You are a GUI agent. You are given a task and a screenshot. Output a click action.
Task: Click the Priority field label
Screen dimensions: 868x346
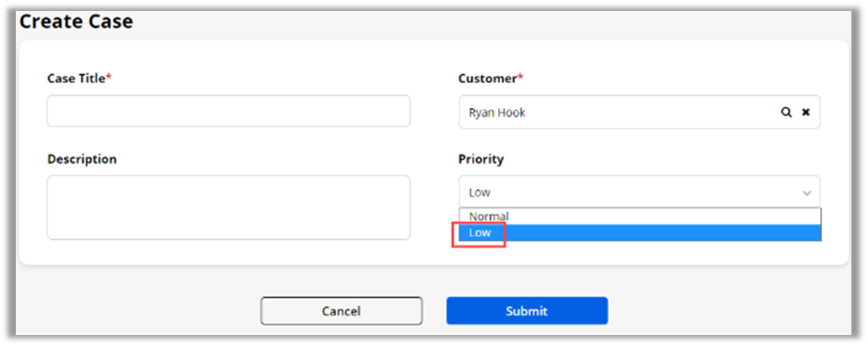click(481, 159)
